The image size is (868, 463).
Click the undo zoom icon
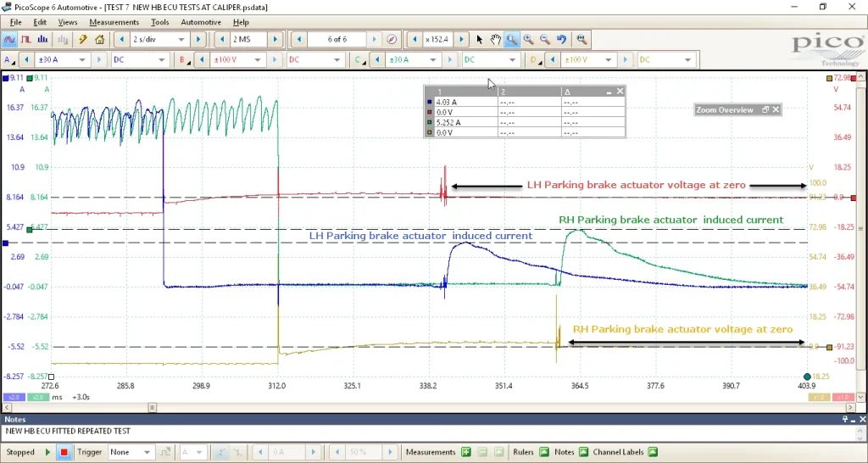point(562,39)
